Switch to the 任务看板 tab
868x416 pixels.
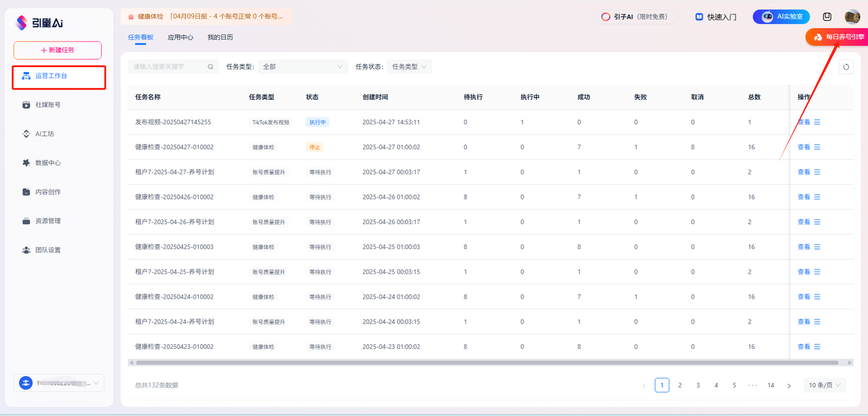(140, 37)
